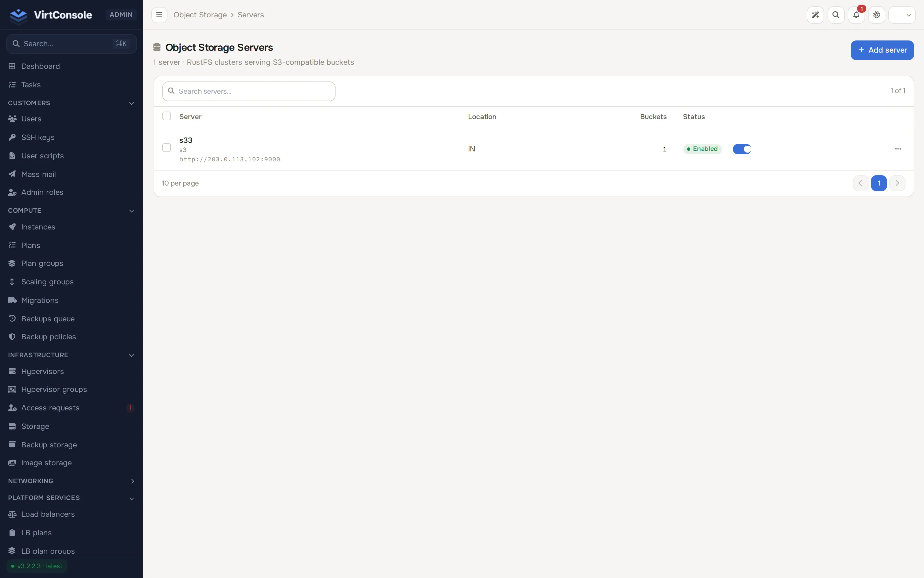Toggle the sidebar hamburger menu
Viewport: 924px width, 578px height.
click(159, 15)
